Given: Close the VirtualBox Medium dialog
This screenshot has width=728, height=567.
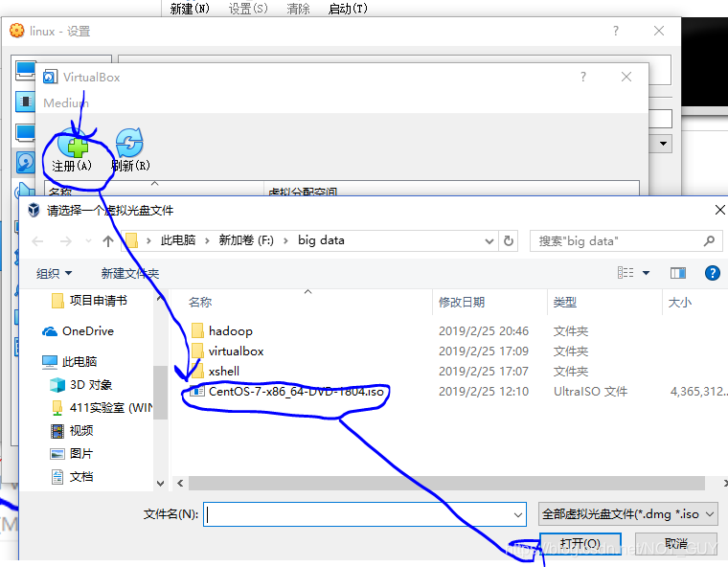Looking at the screenshot, I should pyautogui.click(x=626, y=77).
